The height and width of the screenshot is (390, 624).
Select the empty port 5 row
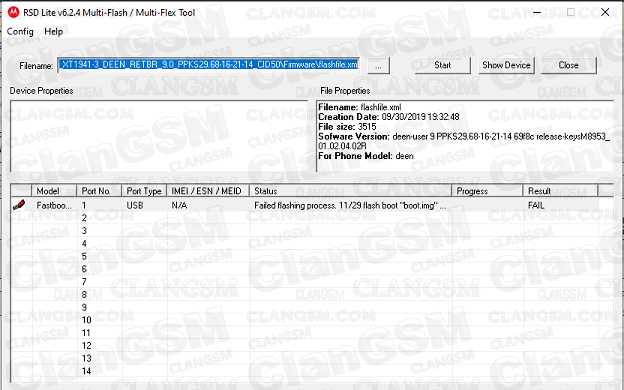point(312,256)
